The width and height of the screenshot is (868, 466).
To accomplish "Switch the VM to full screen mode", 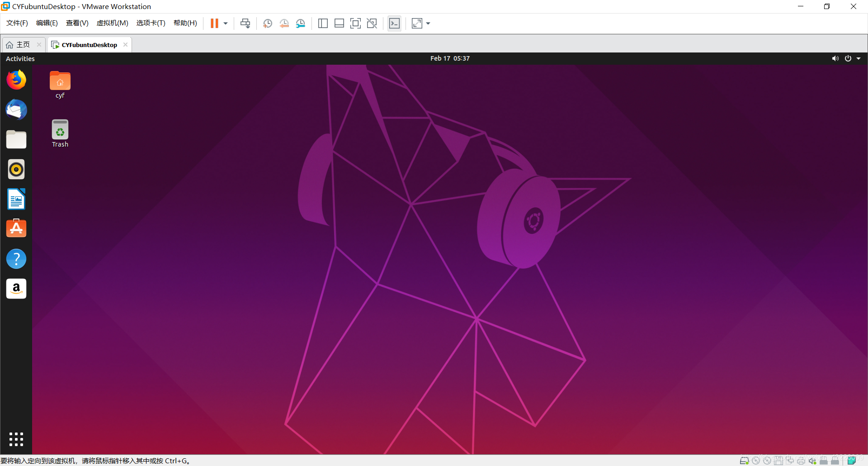I will coord(356,23).
